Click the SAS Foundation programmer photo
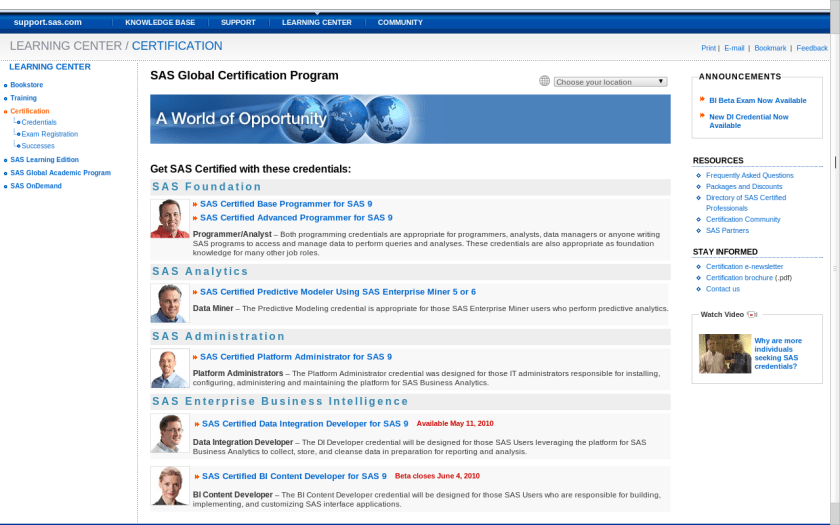 (169, 218)
